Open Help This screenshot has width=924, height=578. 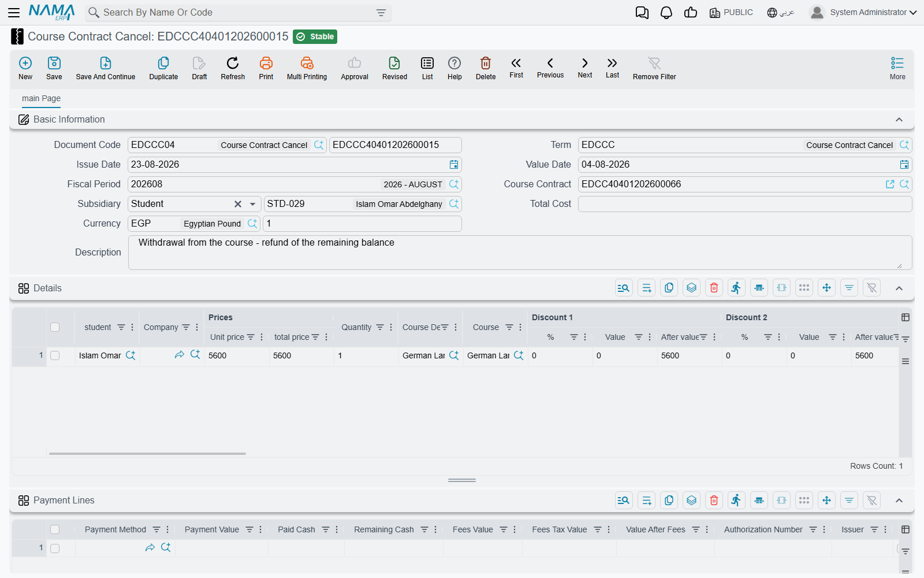[x=454, y=68]
